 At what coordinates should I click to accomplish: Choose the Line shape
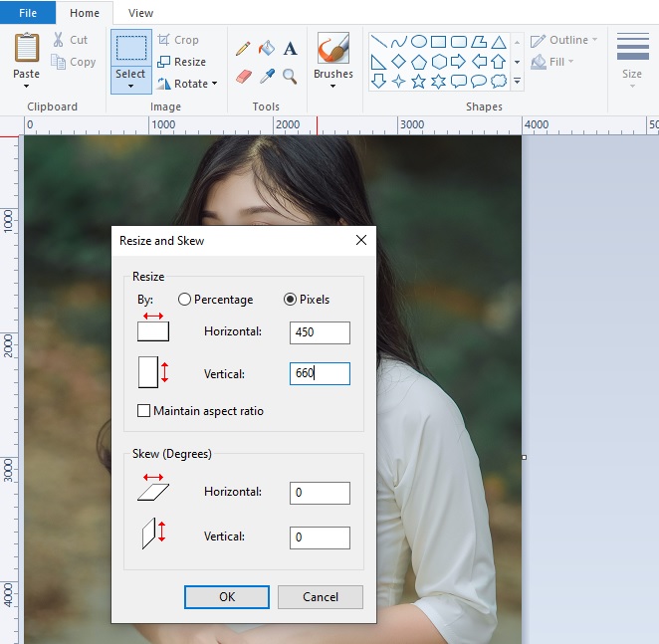pyautogui.click(x=378, y=42)
